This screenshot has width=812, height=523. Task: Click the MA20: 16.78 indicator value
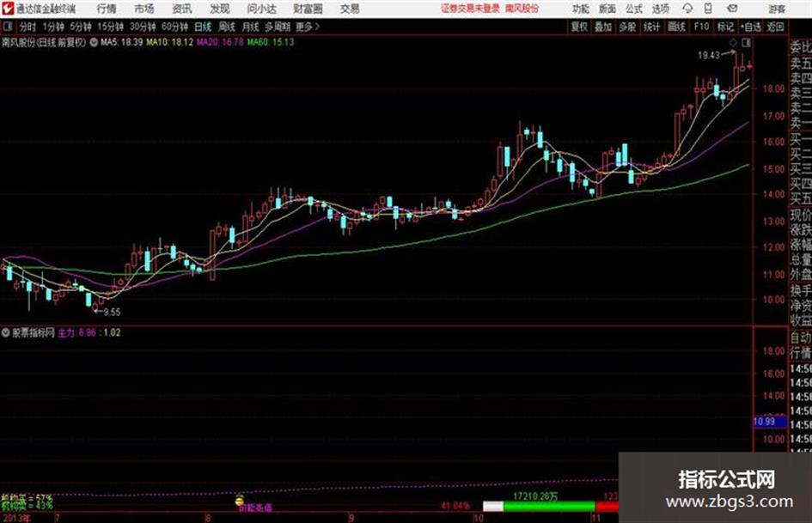coord(220,42)
